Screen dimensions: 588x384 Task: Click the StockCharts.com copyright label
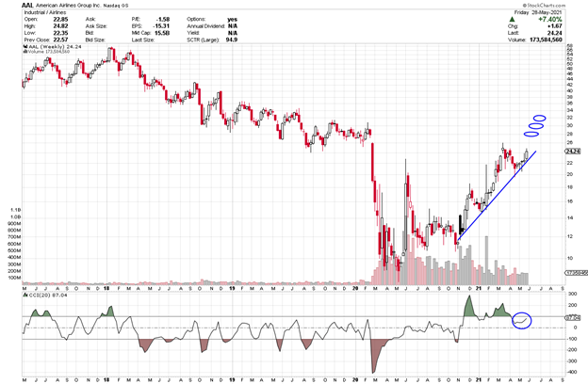coord(545,6)
